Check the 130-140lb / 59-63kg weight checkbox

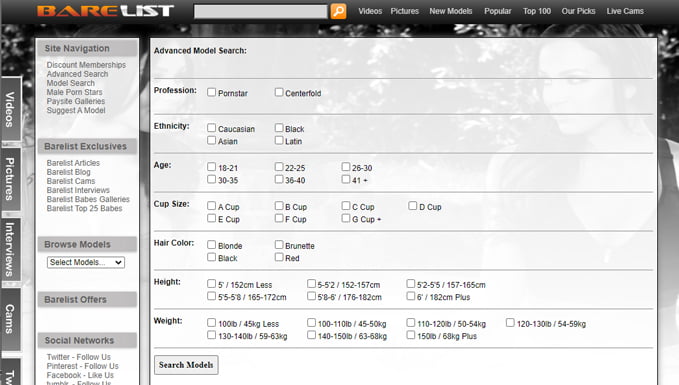click(211, 335)
